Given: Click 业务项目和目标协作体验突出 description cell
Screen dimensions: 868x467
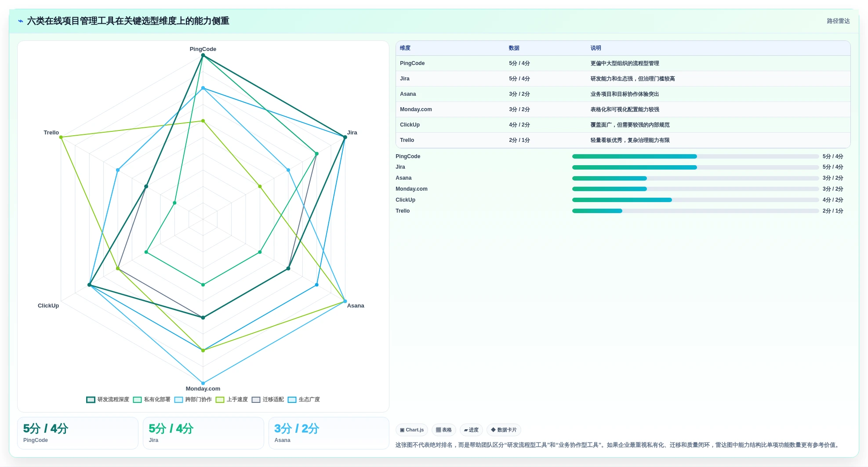Looking at the screenshot, I should point(625,94).
